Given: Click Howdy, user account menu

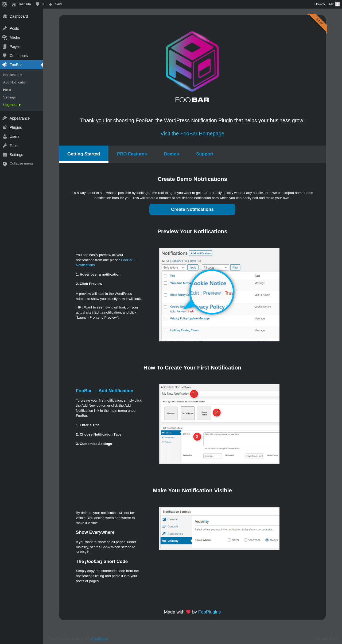Looking at the screenshot, I should tap(327, 4).
